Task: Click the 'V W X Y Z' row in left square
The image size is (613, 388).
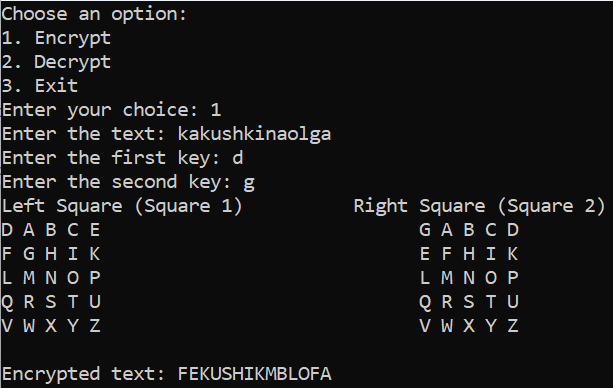Action: point(51,326)
